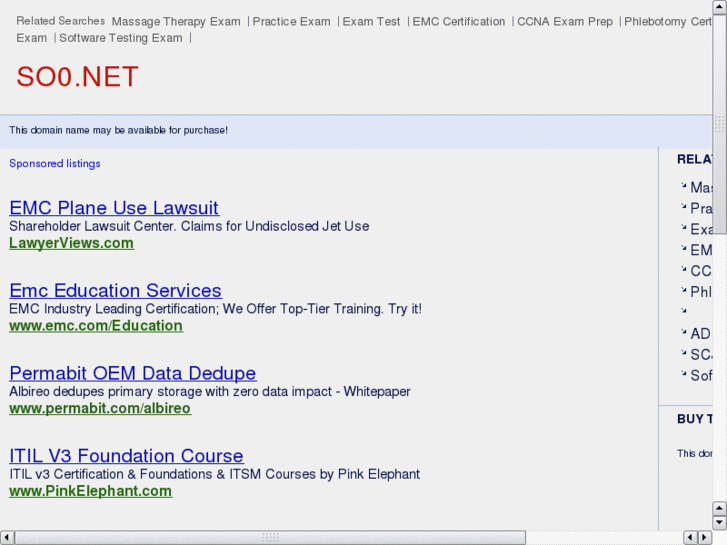Click the arrow bullet beside the Sof sidebar link

(x=683, y=373)
